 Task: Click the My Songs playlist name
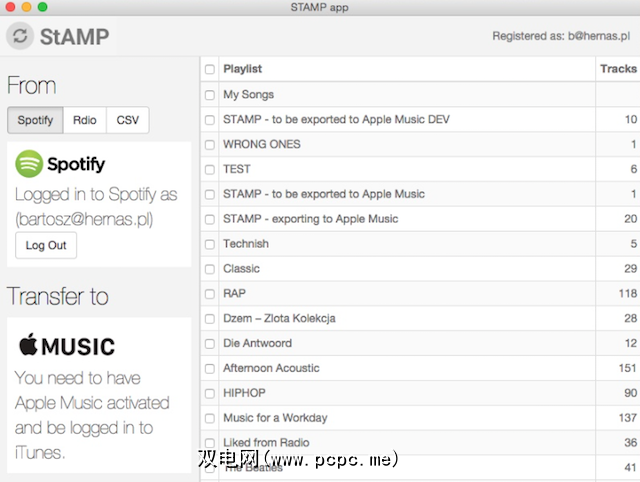248,95
